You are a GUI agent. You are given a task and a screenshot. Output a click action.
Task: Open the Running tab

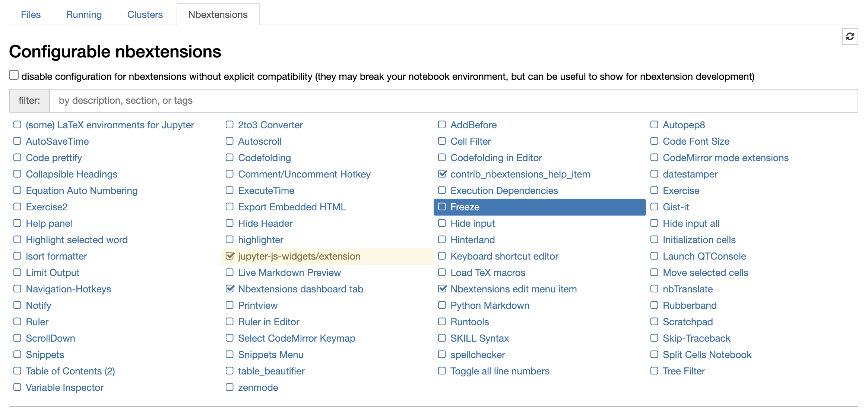click(x=84, y=15)
